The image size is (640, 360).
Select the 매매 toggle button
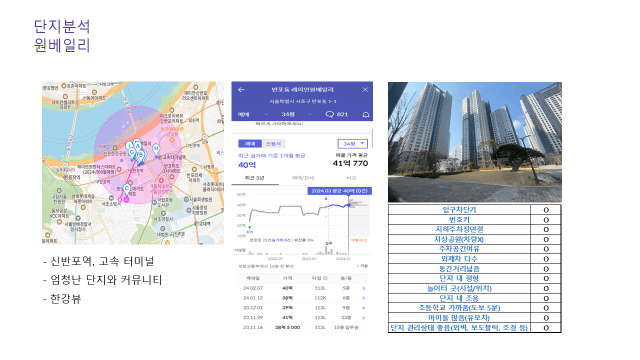(x=250, y=144)
